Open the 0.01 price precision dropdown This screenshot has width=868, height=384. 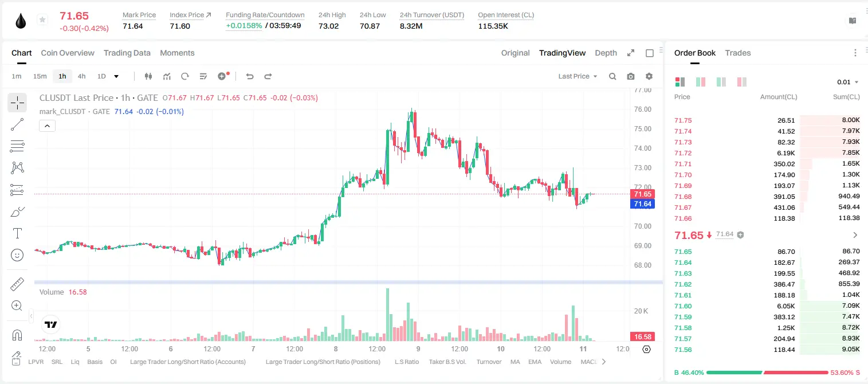tap(848, 82)
